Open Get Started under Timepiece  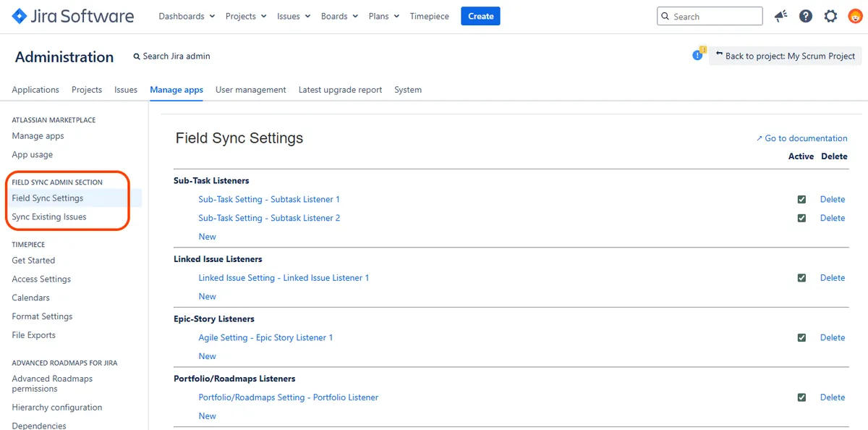click(33, 261)
